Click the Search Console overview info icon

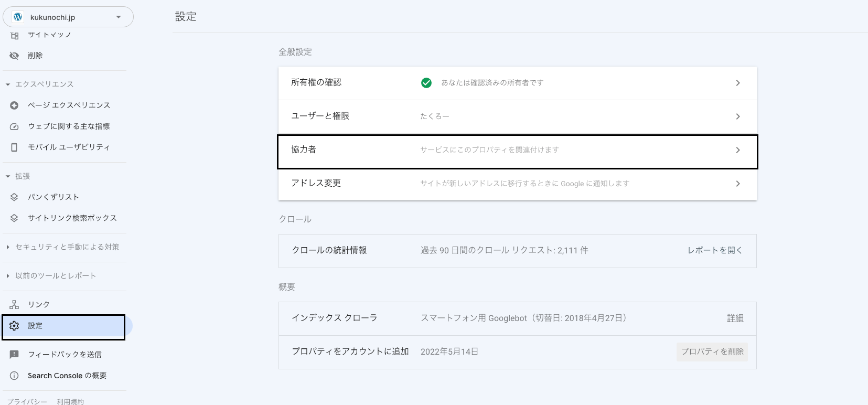(x=14, y=376)
